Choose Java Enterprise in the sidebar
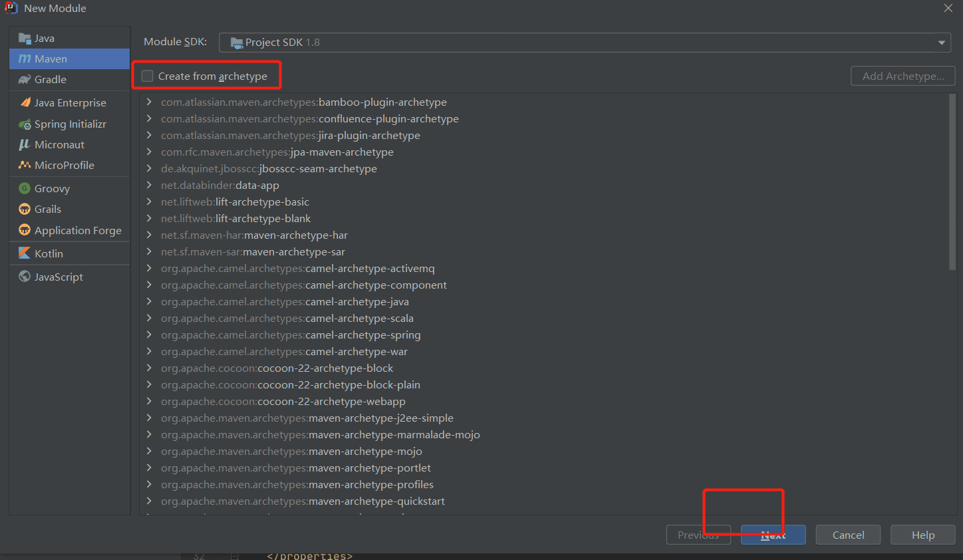The height and width of the screenshot is (560, 963). click(70, 103)
